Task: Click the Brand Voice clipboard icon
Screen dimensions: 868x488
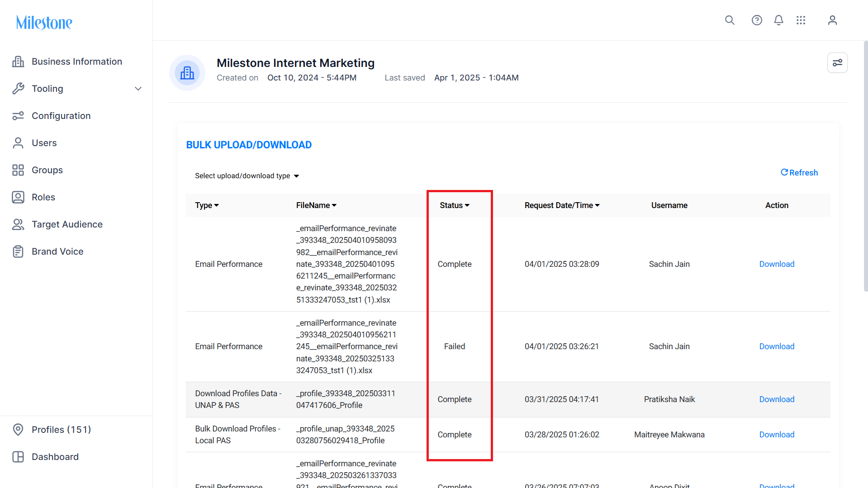Action: point(18,251)
